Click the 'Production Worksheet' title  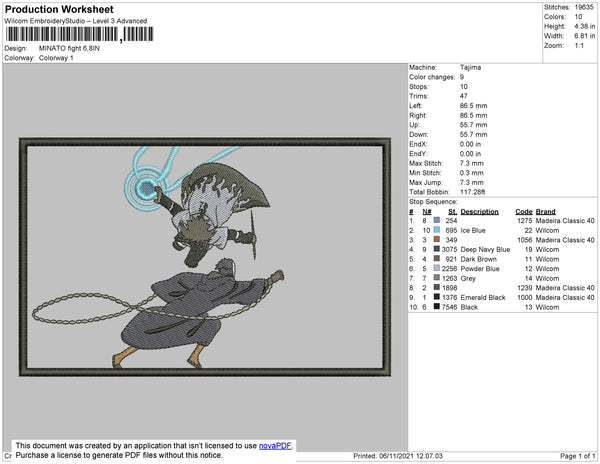click(59, 10)
